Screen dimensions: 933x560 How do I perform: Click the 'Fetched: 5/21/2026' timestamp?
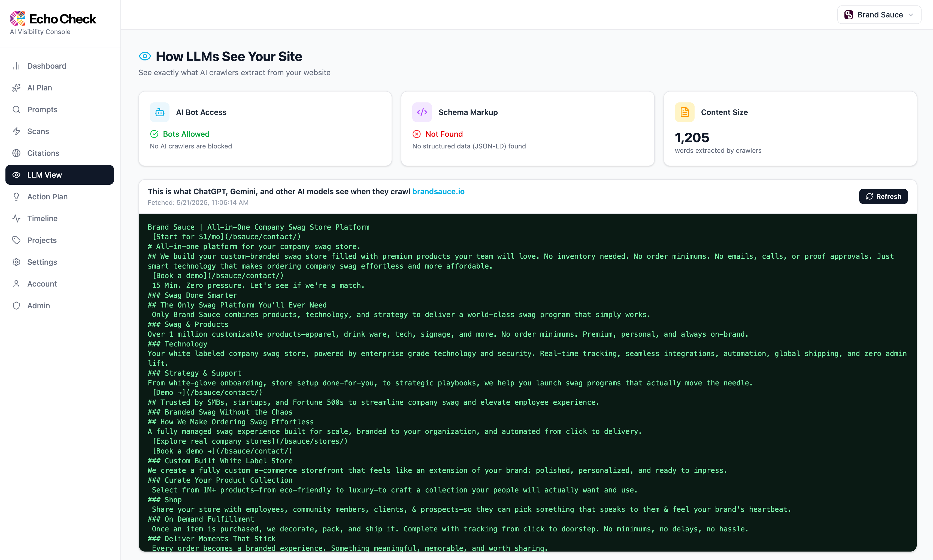tap(198, 203)
